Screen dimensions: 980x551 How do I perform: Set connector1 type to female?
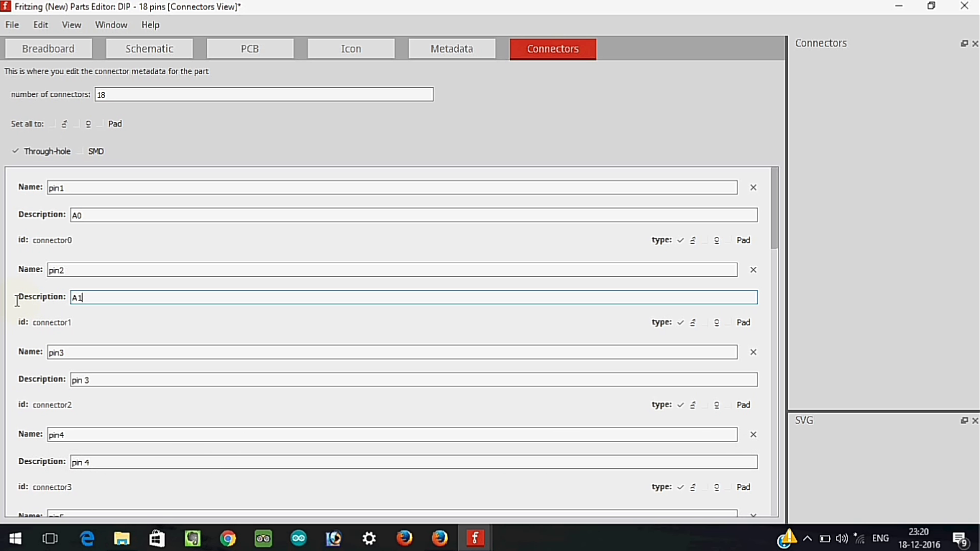tap(712, 322)
